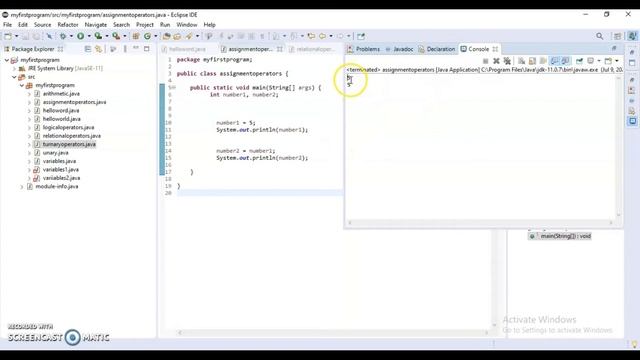The height and width of the screenshot is (360, 640).
Task: Open the Refactor menu
Action: click(68, 25)
